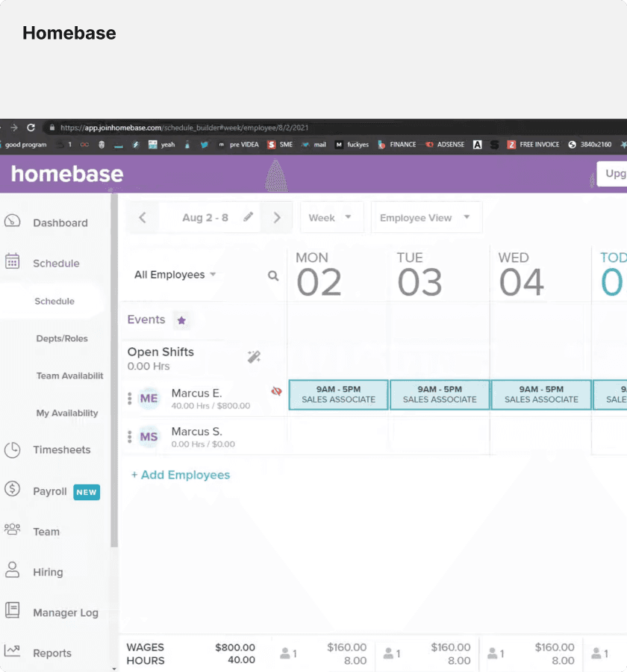Click the $800.00 total wages value
Viewport: 627px width, 672px height.
point(235,647)
